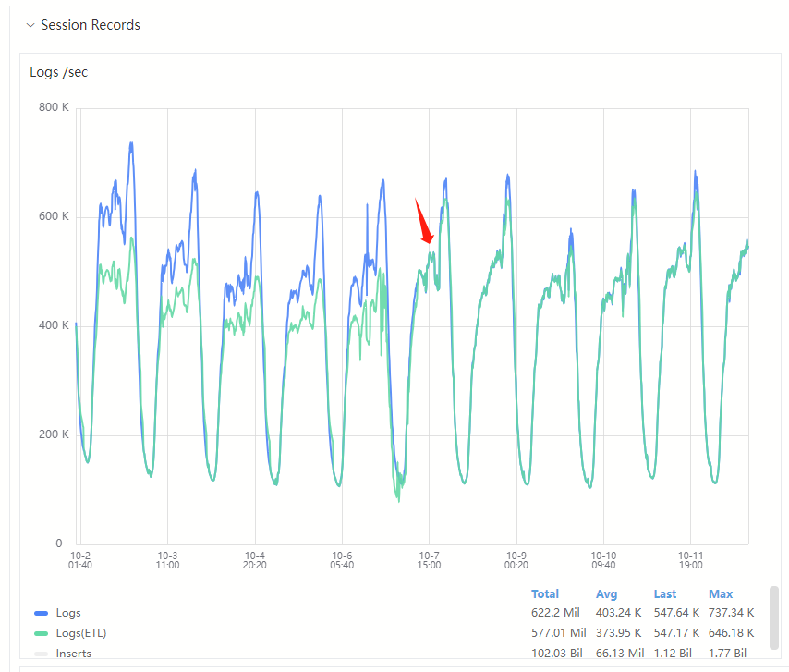Click the 800 K y-axis label
789x672 pixels.
(x=53, y=108)
